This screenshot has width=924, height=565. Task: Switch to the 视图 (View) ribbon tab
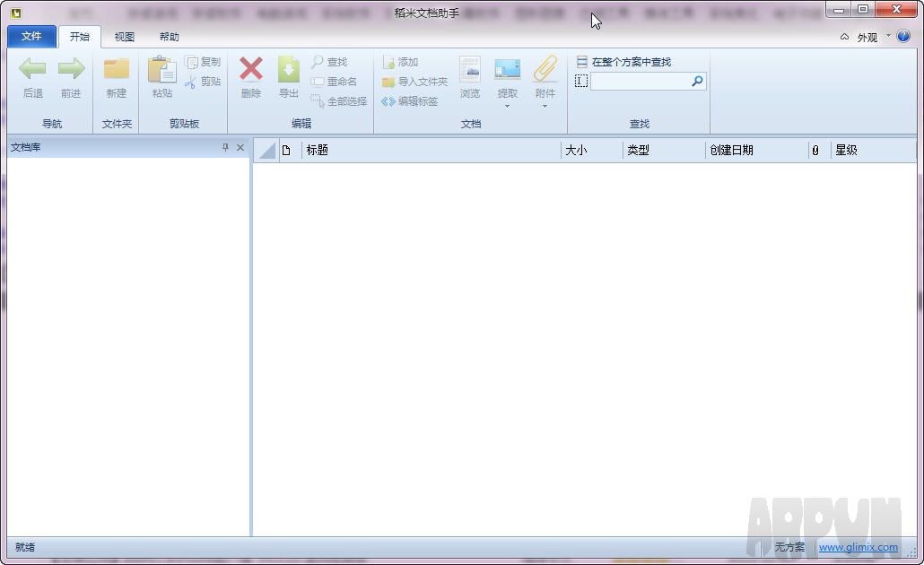(125, 37)
